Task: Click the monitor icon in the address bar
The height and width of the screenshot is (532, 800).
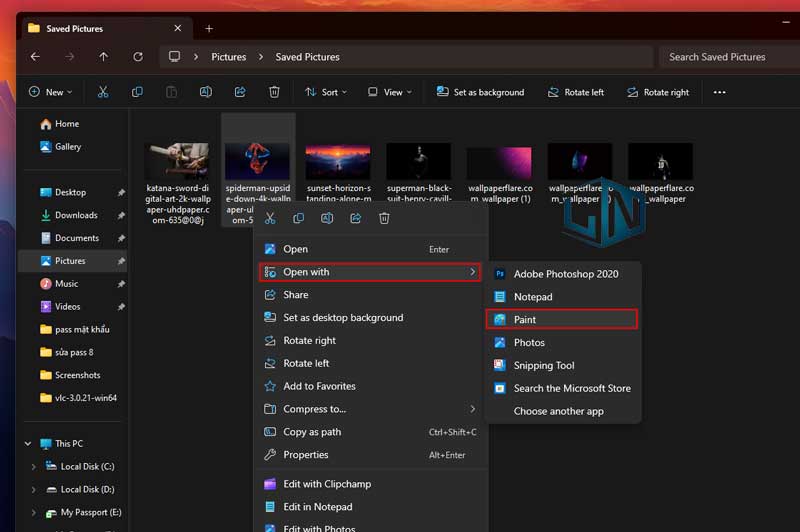Action: (174, 57)
